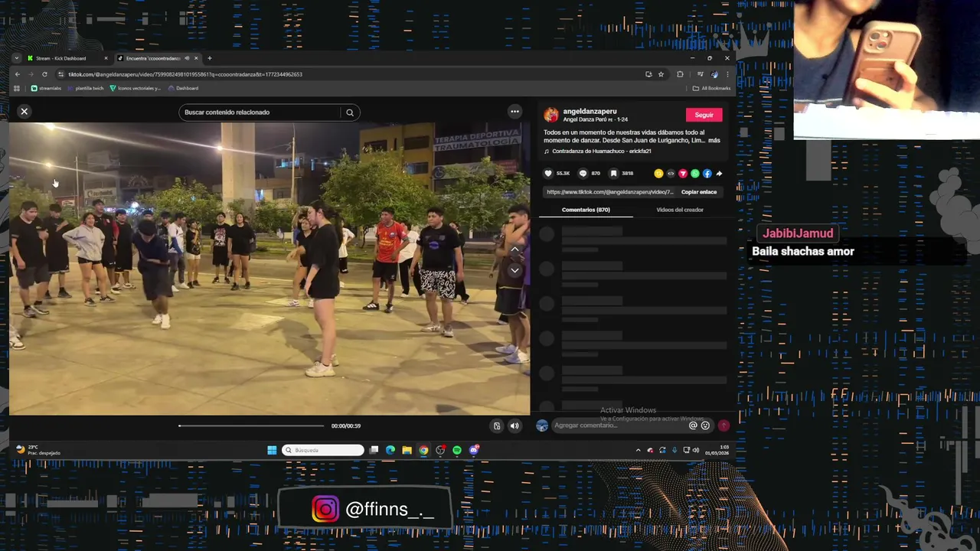Open the taskbar clock showing 1:03

[717, 450]
